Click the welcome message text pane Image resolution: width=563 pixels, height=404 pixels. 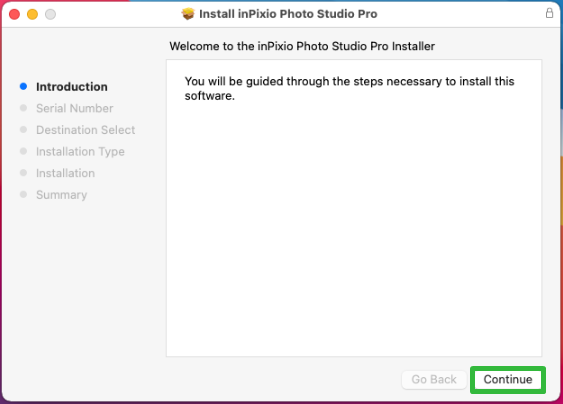(354, 208)
